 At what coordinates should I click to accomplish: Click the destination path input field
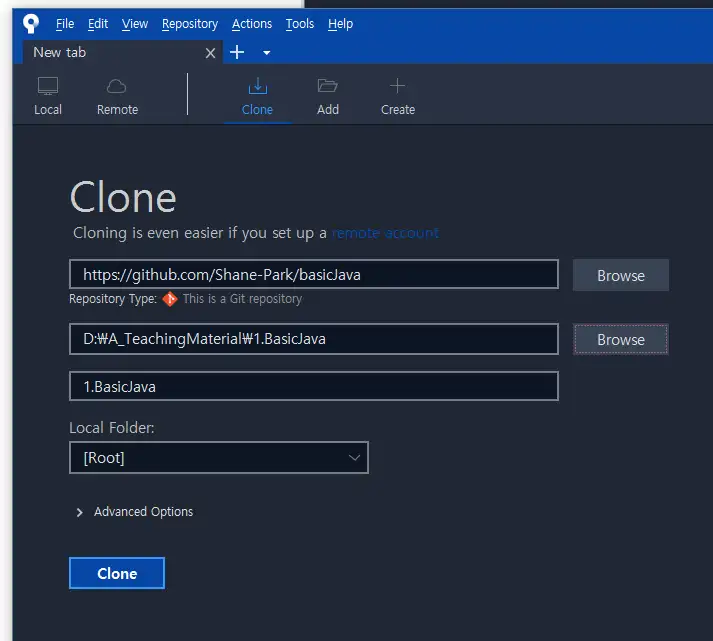point(314,339)
